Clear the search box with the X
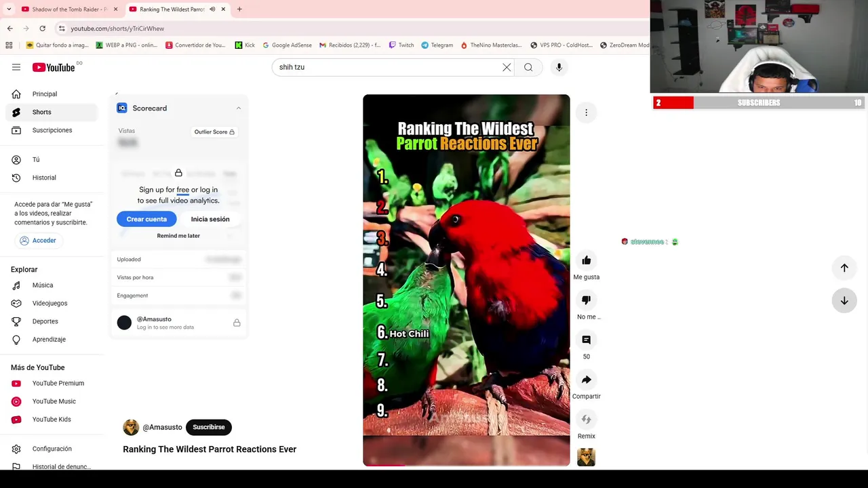The width and height of the screenshot is (868, 488). [507, 67]
